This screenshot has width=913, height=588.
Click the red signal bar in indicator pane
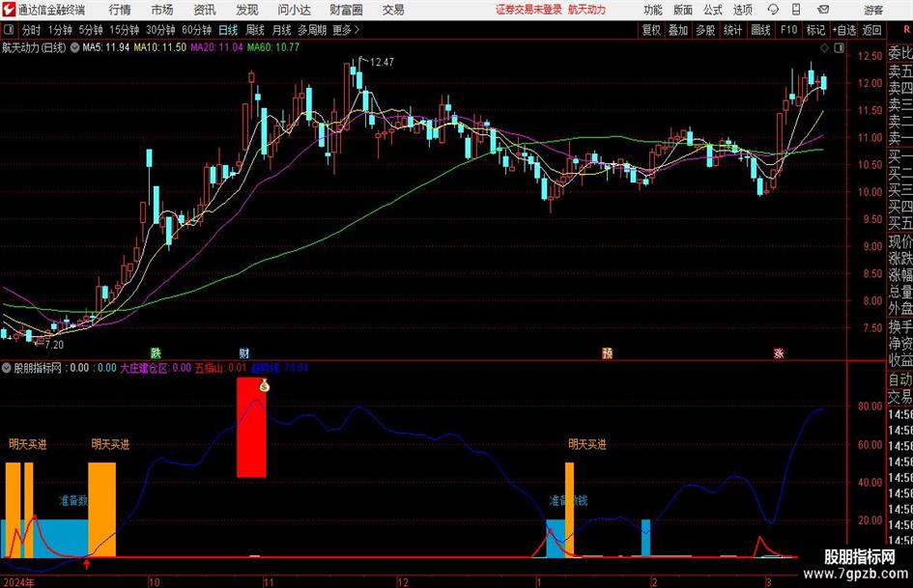(251, 428)
